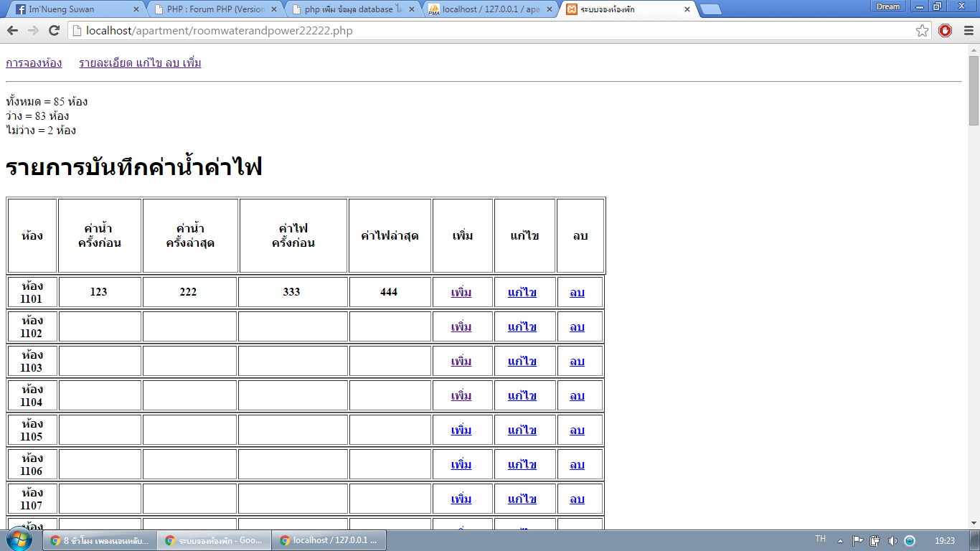
Task: Click the value 444 in room 1101 row
Action: (389, 292)
